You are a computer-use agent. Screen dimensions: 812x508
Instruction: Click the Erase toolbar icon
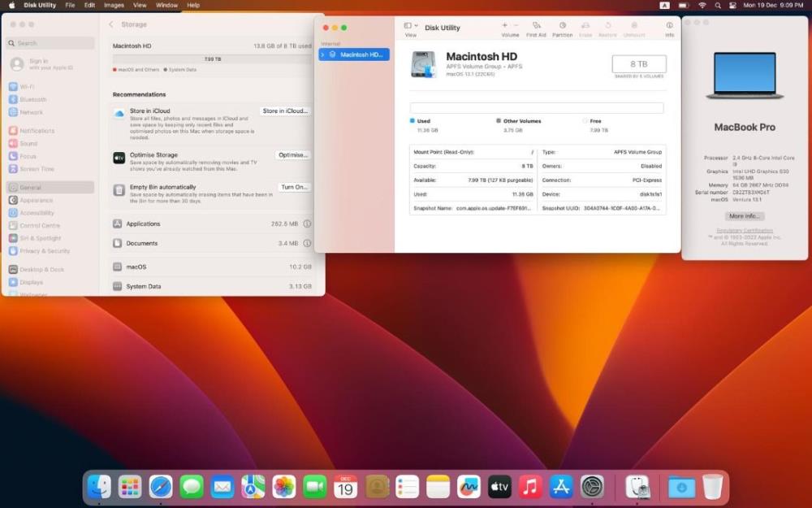tap(585, 25)
